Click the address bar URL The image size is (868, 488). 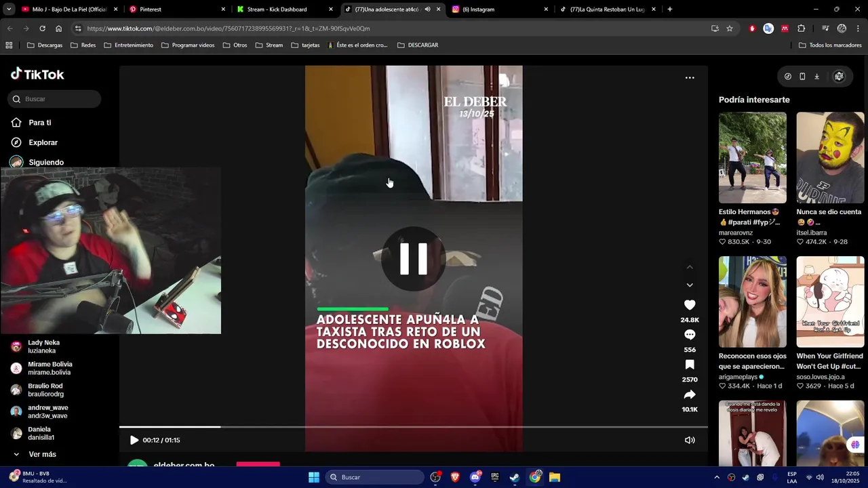tap(229, 28)
